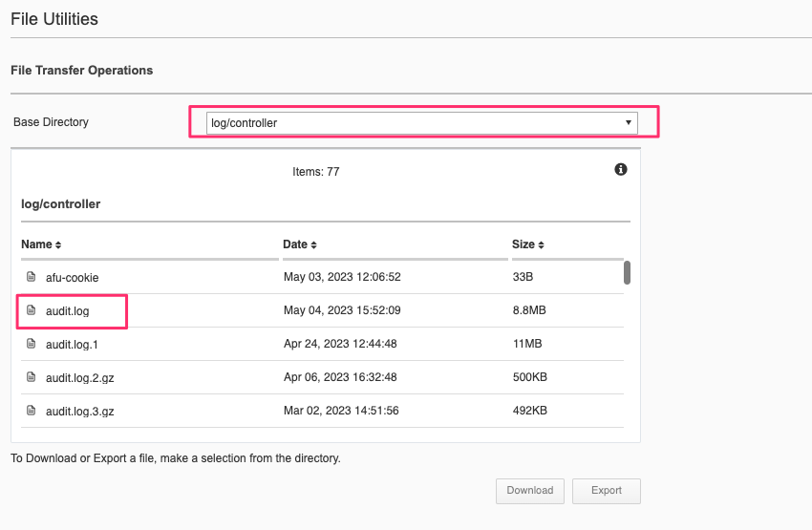This screenshot has width=812, height=530.
Task: Select the audit.log.3.gz file
Action: tap(79, 412)
